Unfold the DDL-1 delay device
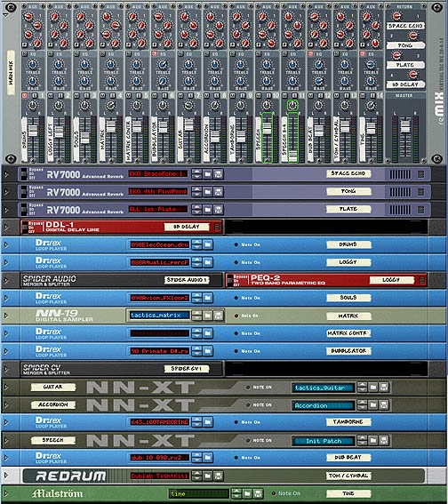 coord(6,227)
